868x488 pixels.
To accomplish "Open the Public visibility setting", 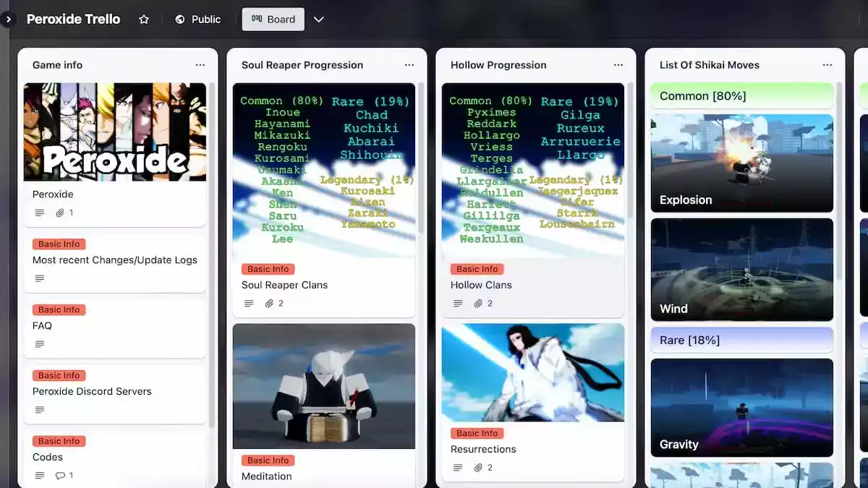I will pyautogui.click(x=198, y=20).
